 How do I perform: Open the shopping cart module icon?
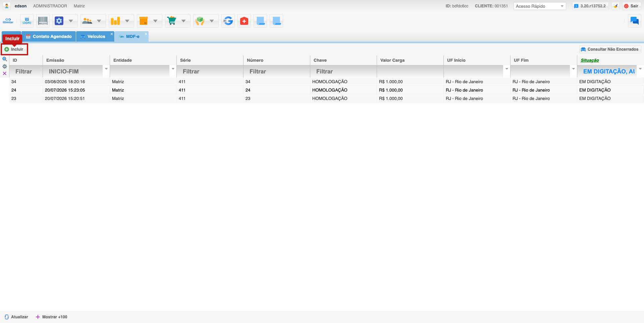tap(172, 21)
